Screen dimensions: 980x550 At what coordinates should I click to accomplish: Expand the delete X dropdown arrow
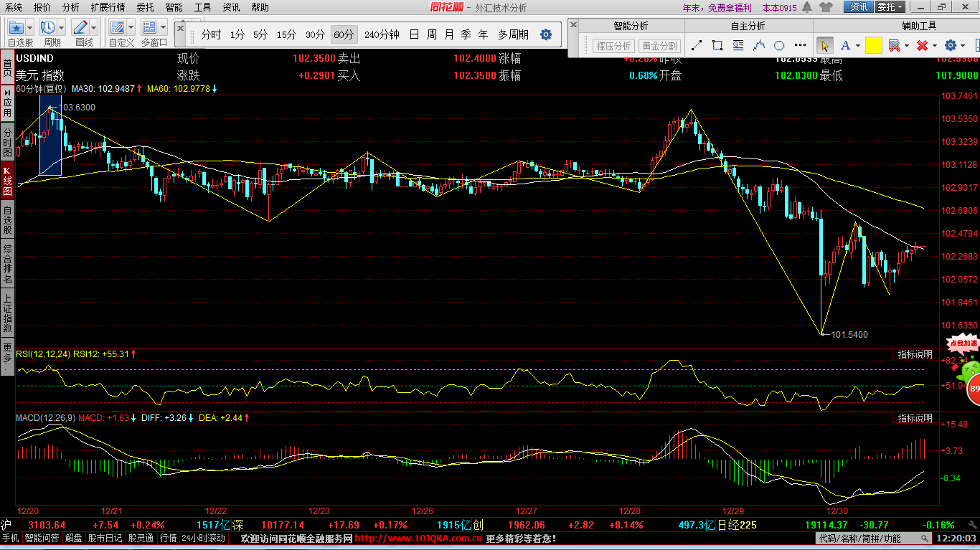(x=934, y=46)
